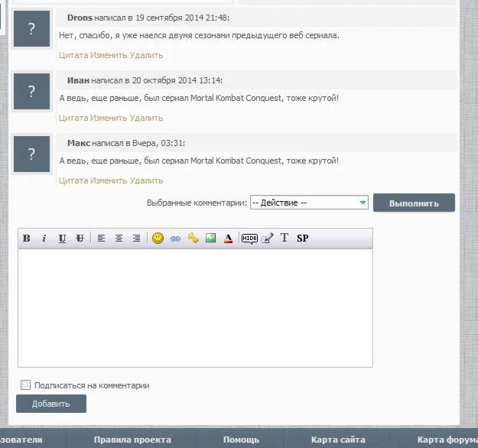
Task: Click the T typography toolbar icon
Action: (284, 238)
